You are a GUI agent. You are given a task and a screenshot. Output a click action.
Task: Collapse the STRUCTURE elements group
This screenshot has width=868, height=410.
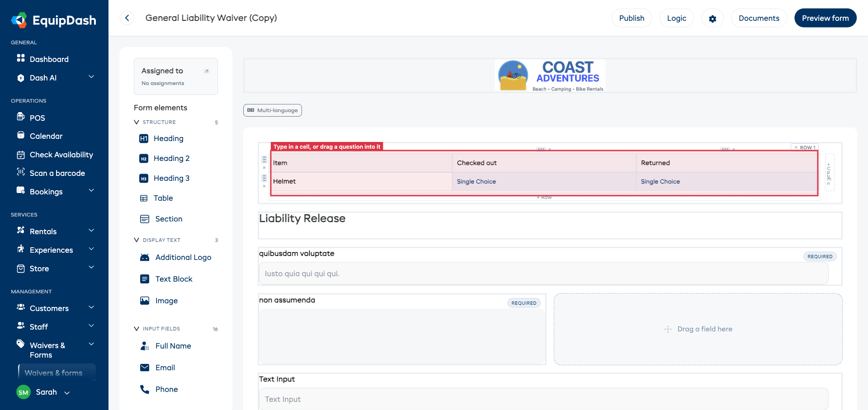pyautogui.click(x=137, y=122)
